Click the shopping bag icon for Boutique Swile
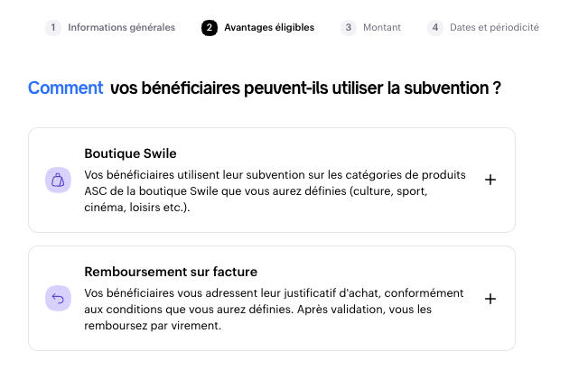Screen dimensions: 588x380 tap(58, 180)
